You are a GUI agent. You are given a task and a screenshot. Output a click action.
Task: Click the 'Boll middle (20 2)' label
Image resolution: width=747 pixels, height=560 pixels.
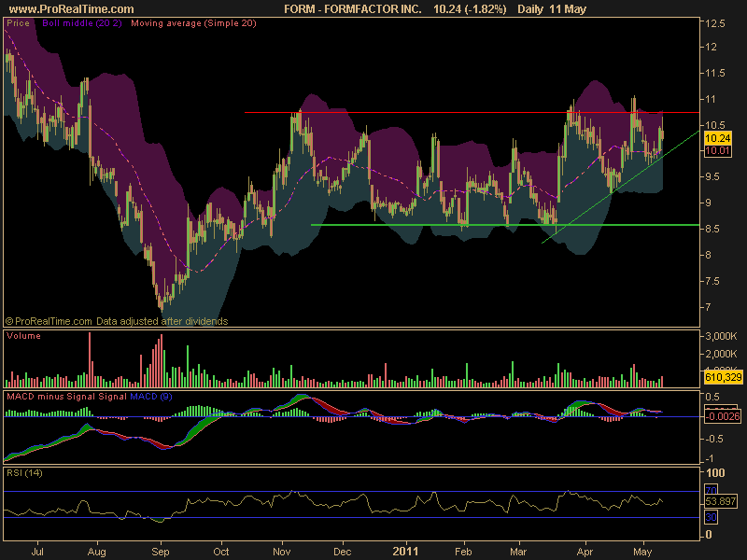pyautogui.click(x=82, y=22)
